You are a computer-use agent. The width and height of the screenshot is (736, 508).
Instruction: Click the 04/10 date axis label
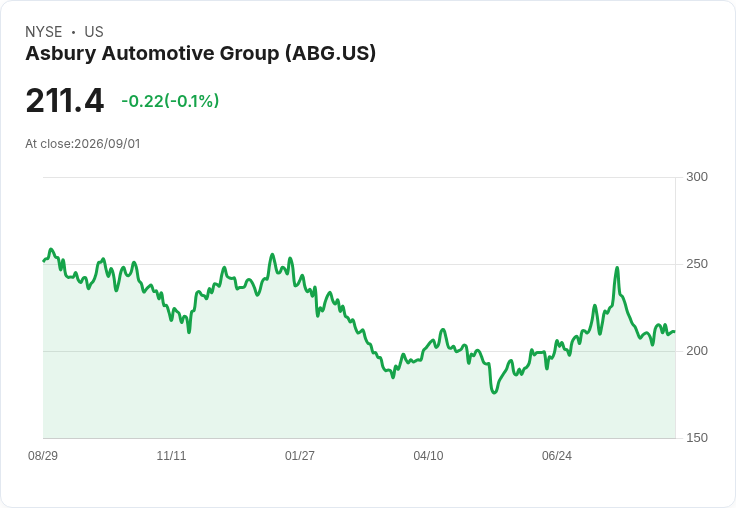[428, 455]
